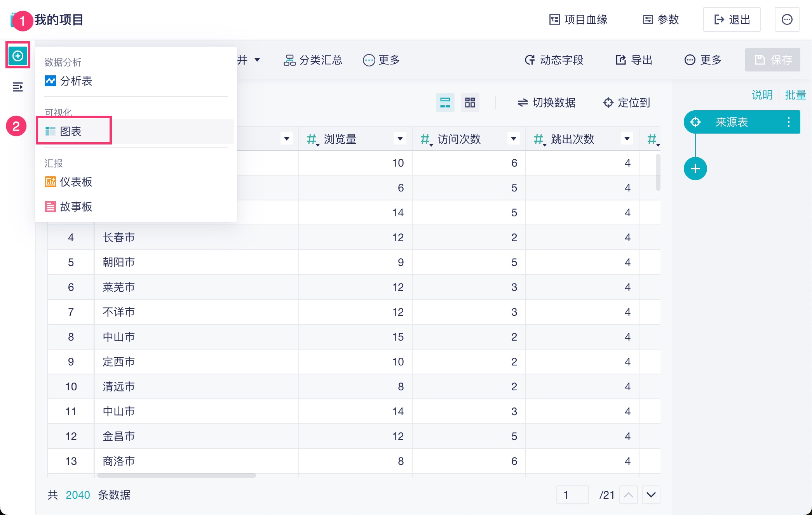Expand the 浏览量 column dropdown arrow
The height and width of the screenshot is (515, 812).
click(400, 139)
